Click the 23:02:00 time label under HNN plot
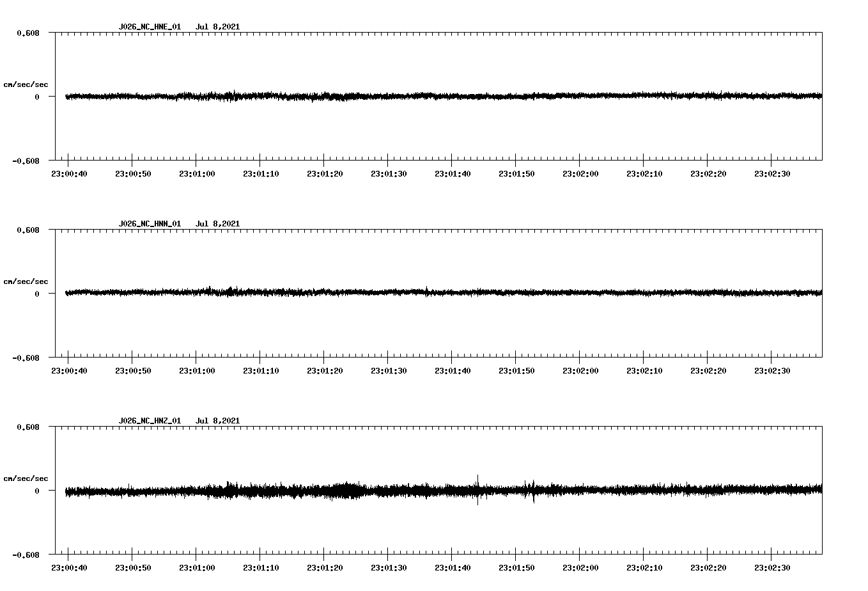 coord(580,371)
